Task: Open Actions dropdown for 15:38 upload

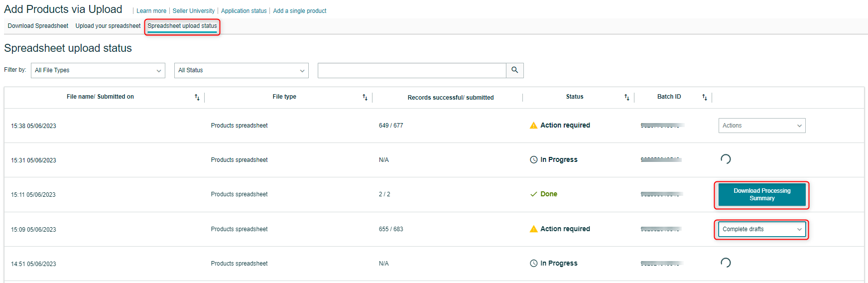Action: pos(761,126)
